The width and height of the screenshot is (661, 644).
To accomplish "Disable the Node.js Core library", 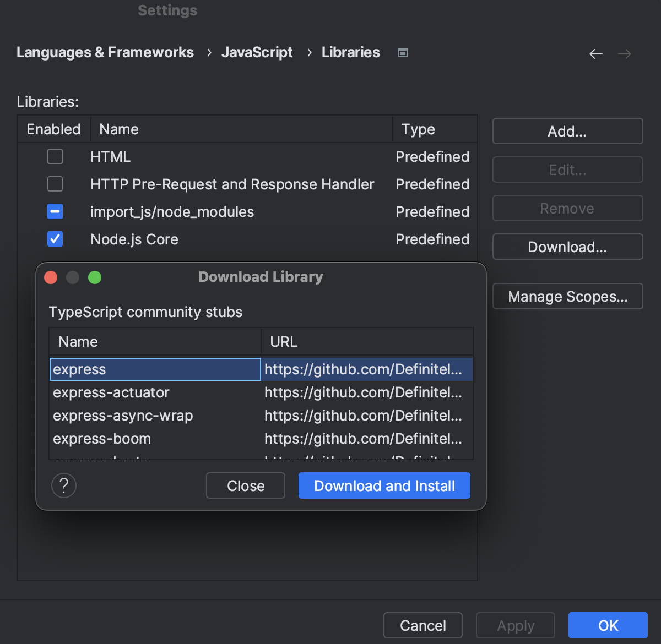I will pyautogui.click(x=55, y=239).
